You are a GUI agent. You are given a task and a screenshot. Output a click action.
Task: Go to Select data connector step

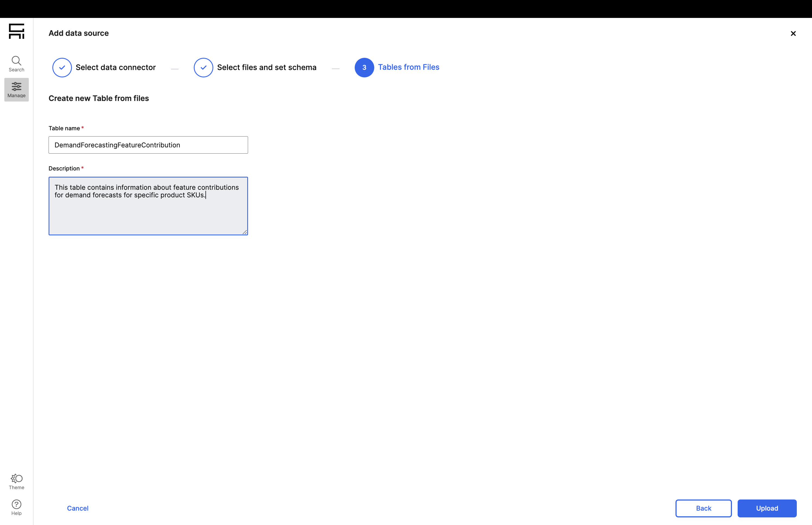click(116, 68)
